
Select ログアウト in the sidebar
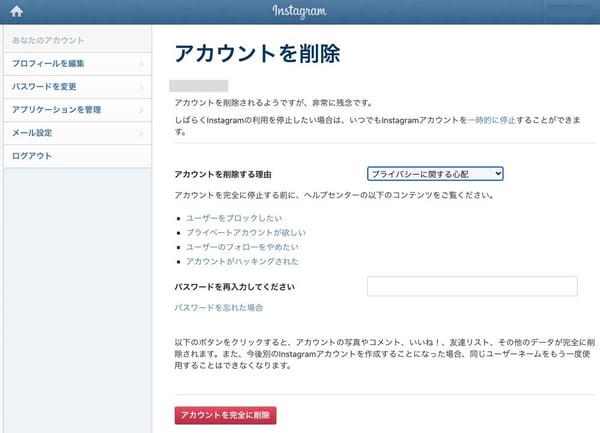78,156
